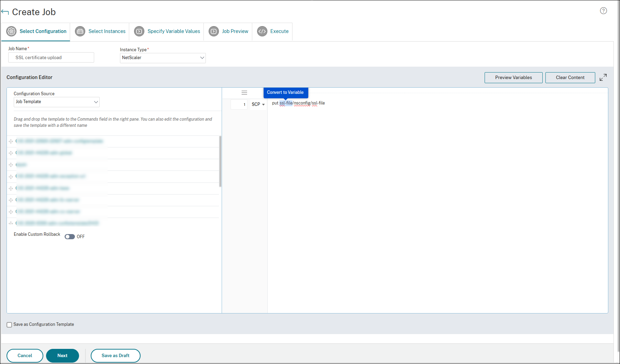The height and width of the screenshot is (364, 620).
Task: Click the Select Instances stack icon
Action: [x=80, y=31]
